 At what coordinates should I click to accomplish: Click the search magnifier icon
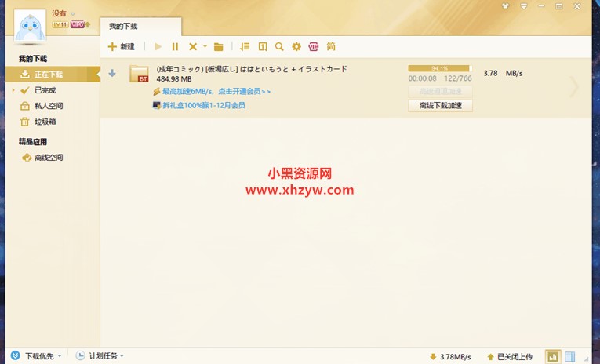tap(279, 47)
